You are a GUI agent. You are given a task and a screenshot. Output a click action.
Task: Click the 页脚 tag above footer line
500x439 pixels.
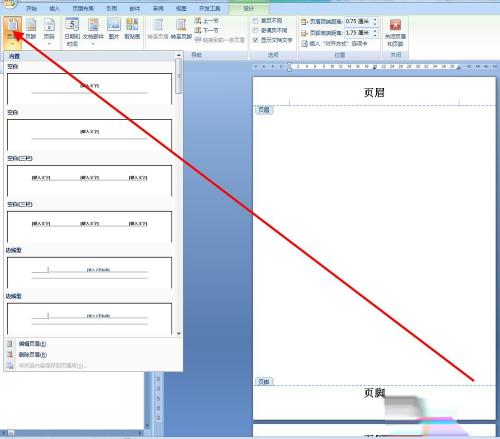pos(264,381)
